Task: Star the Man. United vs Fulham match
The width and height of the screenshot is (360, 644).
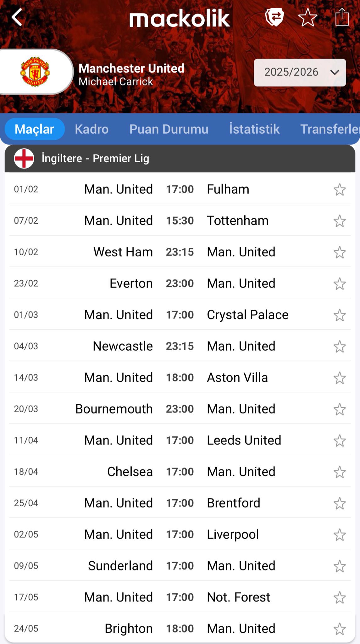Action: point(340,190)
